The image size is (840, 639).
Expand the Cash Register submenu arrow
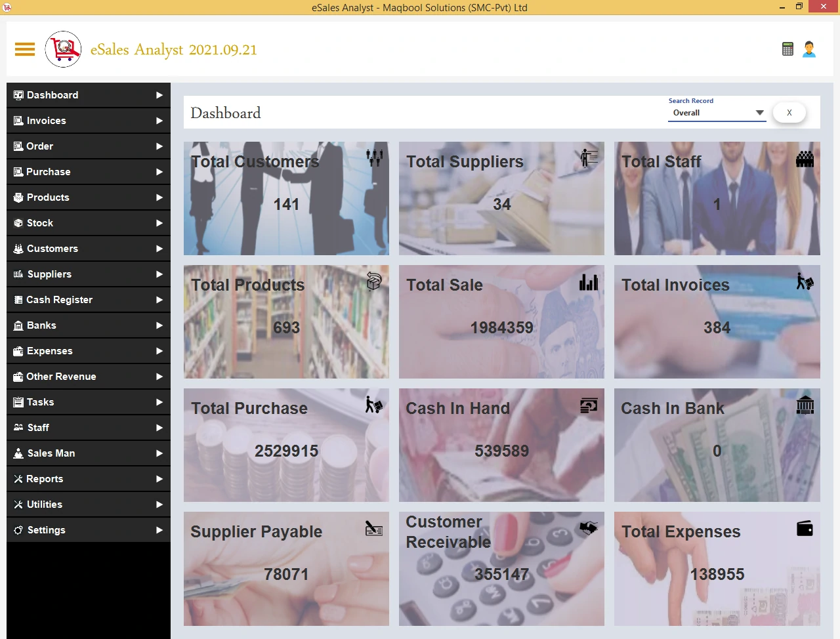coord(159,300)
